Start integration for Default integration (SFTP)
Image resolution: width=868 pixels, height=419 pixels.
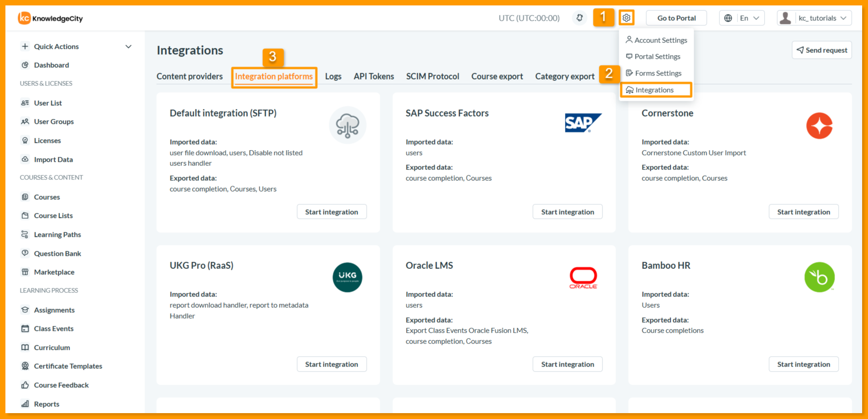(331, 212)
